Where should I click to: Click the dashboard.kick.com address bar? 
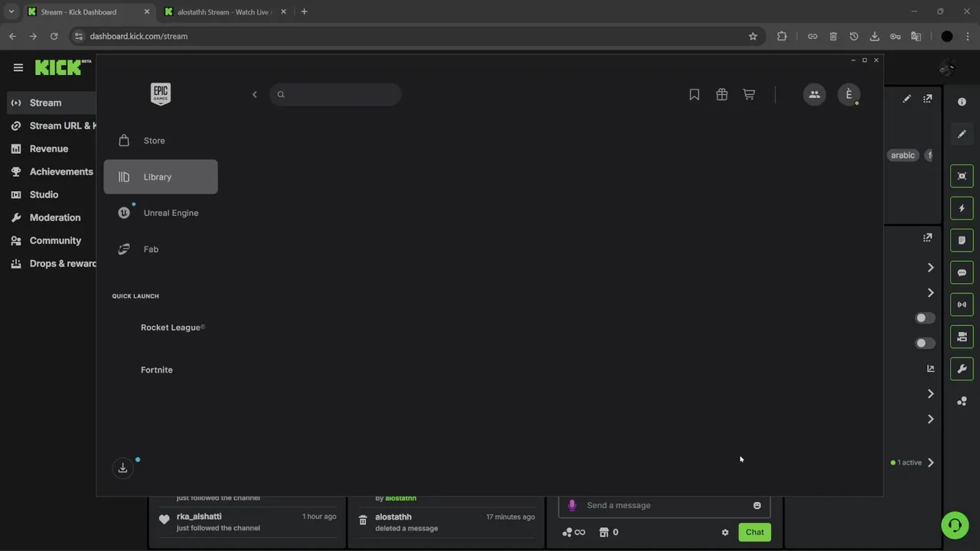coord(413,36)
